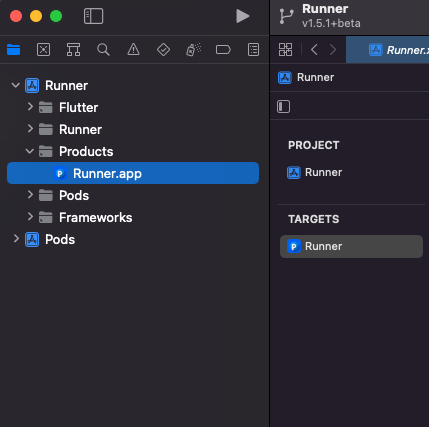The height and width of the screenshot is (427, 429).
Task: Zoom the window with green button
Action: [56, 16]
